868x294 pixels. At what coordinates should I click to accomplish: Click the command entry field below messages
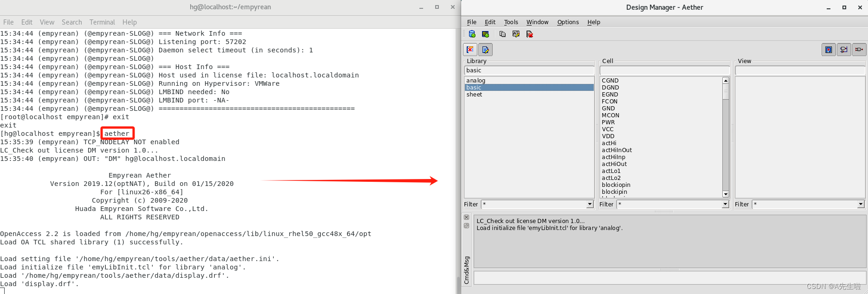pyautogui.click(x=669, y=278)
